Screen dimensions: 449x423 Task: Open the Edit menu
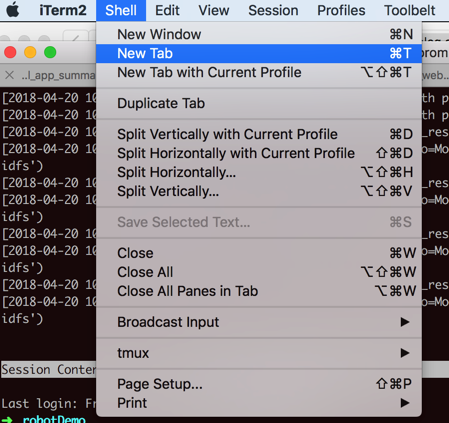pyautogui.click(x=167, y=10)
